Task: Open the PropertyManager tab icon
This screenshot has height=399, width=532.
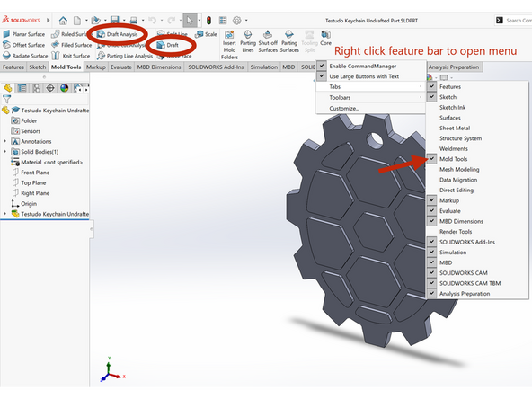Action: click(22, 88)
